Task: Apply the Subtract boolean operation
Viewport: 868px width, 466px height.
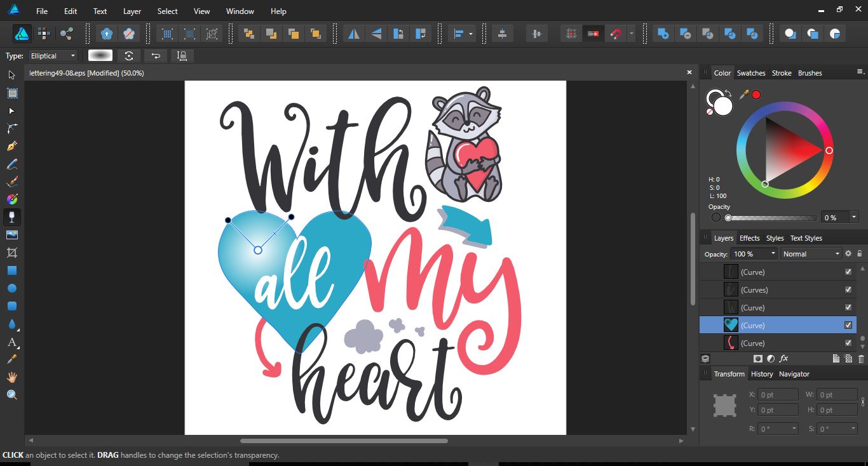Action: click(x=686, y=33)
